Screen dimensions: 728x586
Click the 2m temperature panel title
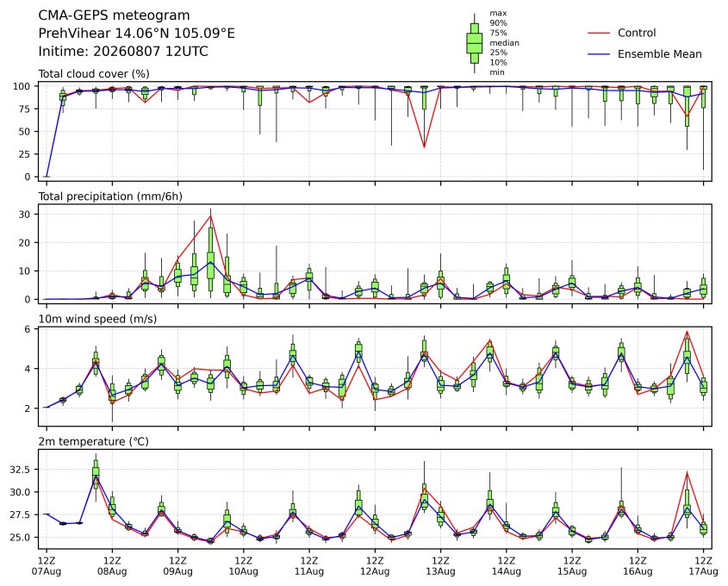[93, 441]
